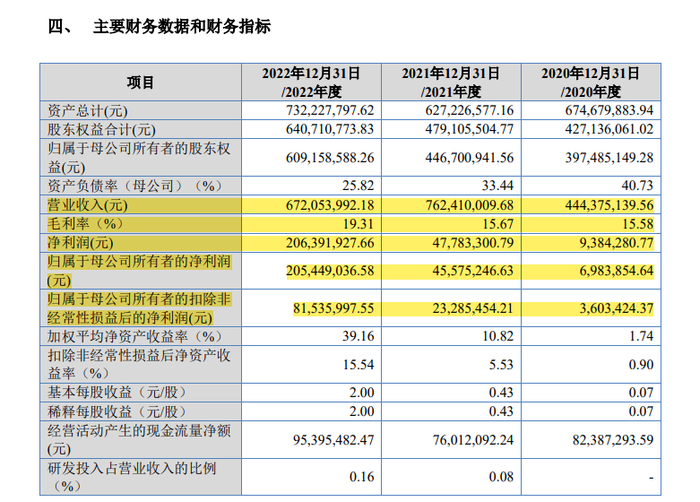Select highlighted 毛利率（%）label
The image size is (700, 502).
click(85, 224)
